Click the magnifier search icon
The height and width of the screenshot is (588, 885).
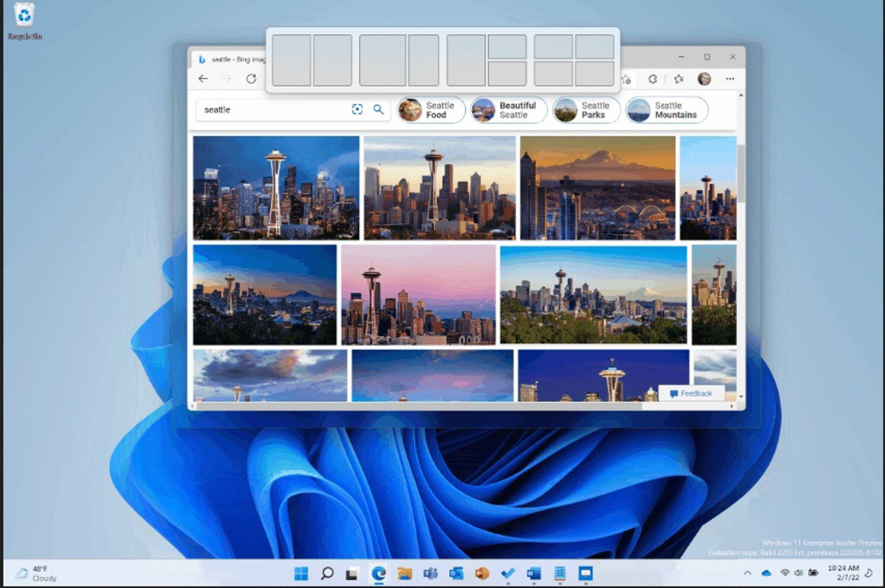(x=379, y=109)
